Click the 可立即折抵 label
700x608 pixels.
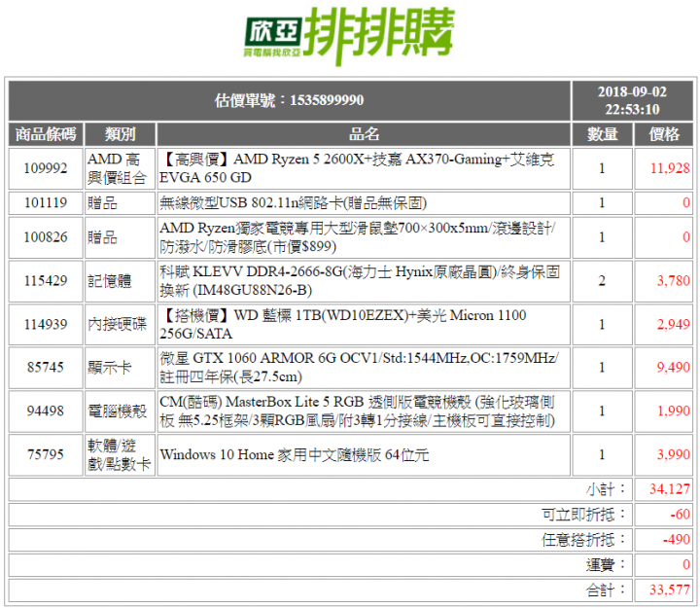(584, 515)
